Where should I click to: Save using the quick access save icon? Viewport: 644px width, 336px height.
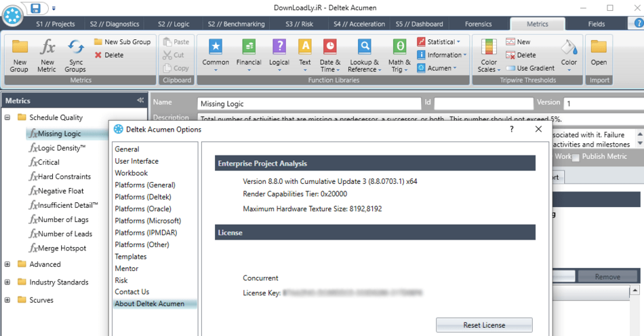tap(36, 8)
